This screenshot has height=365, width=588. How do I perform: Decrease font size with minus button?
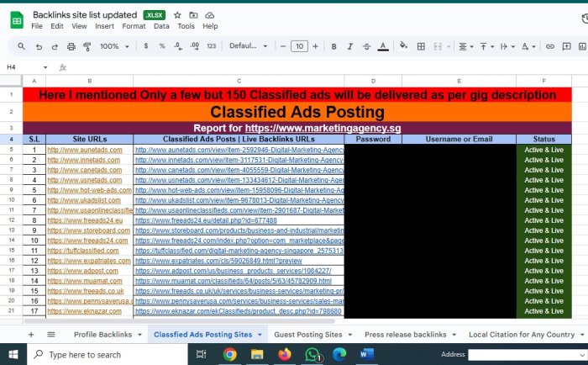283,46
